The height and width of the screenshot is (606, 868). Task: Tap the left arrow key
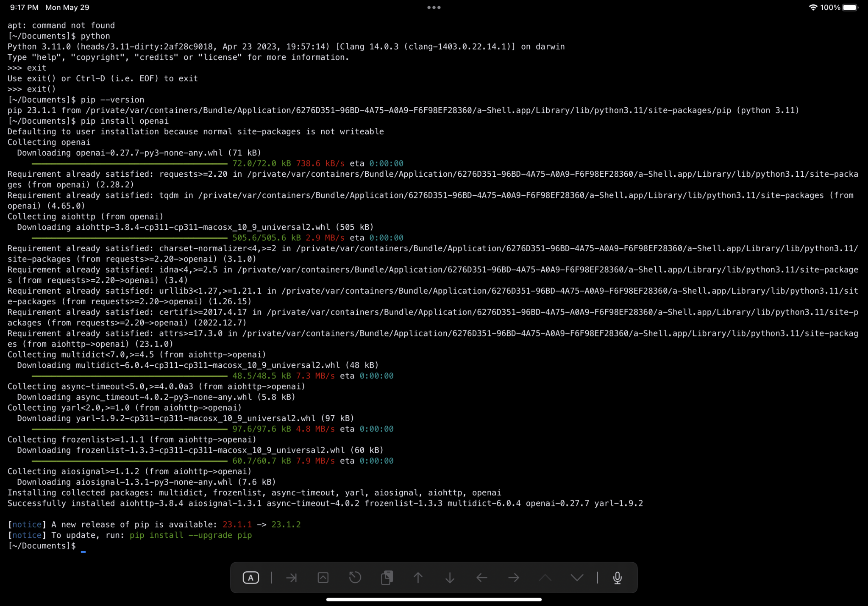[482, 578]
